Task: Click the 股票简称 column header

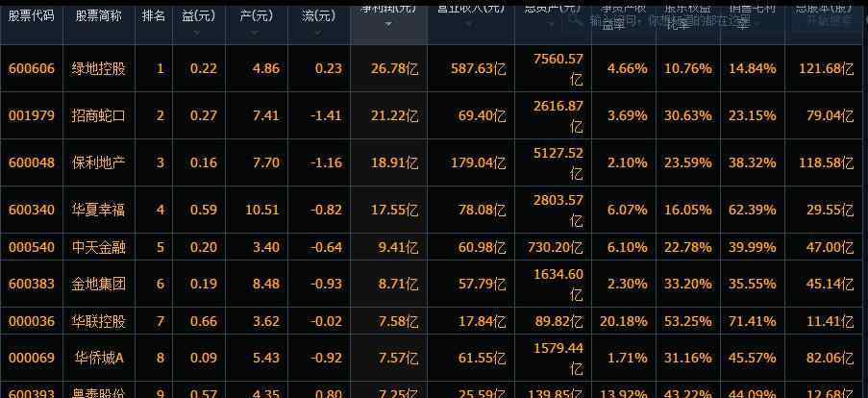Action: pyautogui.click(x=99, y=15)
